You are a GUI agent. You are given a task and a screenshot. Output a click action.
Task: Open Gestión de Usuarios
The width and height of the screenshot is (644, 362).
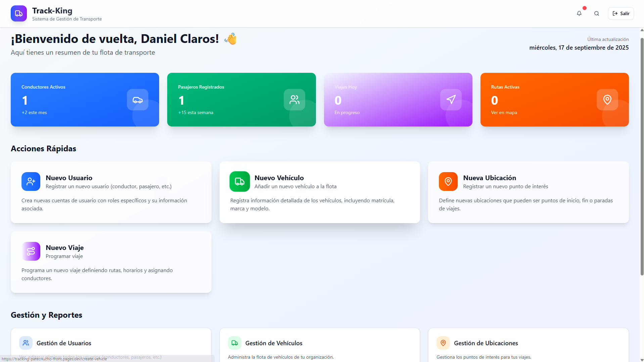(x=64, y=343)
